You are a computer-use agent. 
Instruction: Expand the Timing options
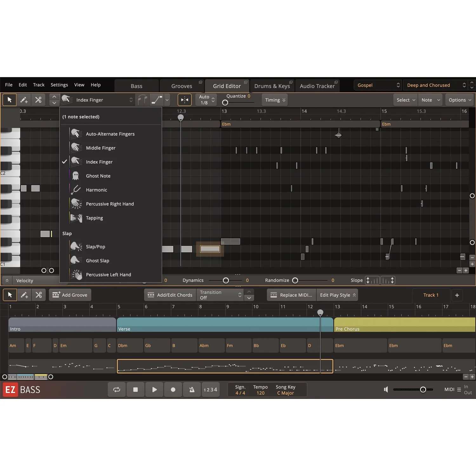click(275, 100)
